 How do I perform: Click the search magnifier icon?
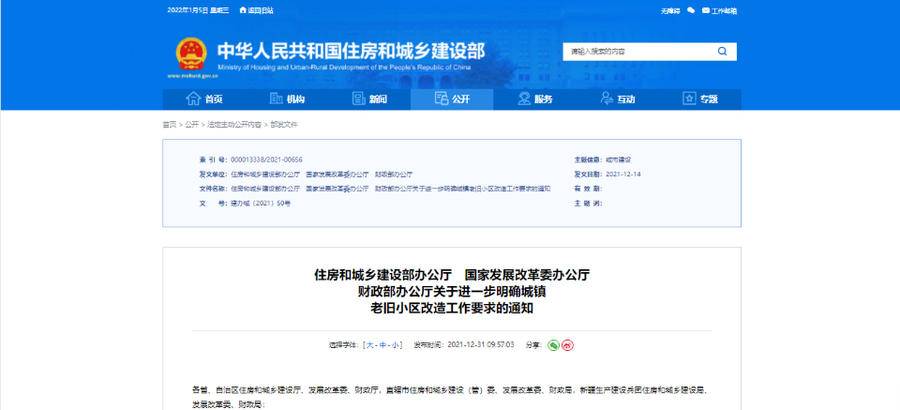coord(720,51)
